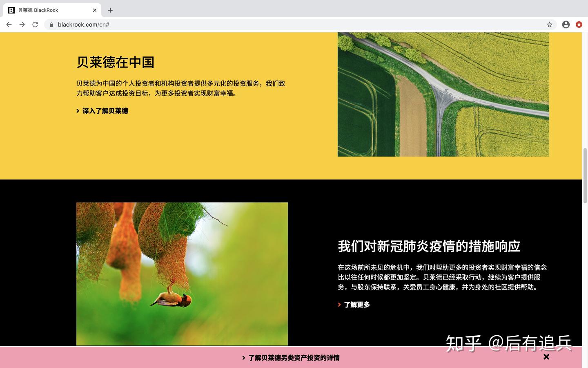
Task: Follow the 深入了解贝莱德 link
Action: [x=105, y=110]
